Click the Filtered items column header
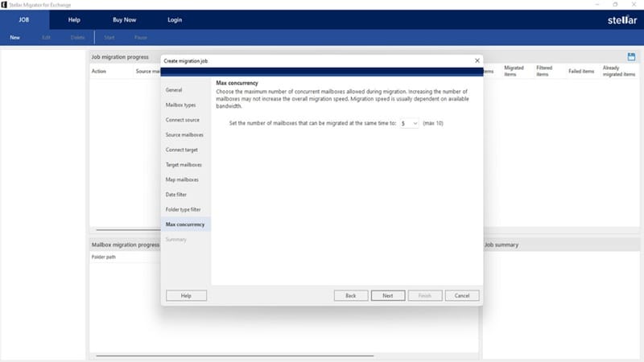The width and height of the screenshot is (644, 362). 544,71
